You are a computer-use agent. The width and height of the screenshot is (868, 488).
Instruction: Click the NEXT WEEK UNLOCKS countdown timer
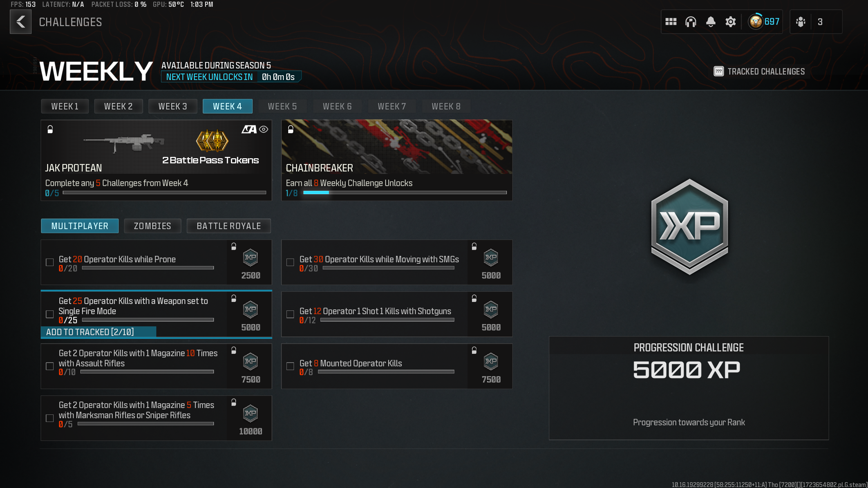pos(232,77)
